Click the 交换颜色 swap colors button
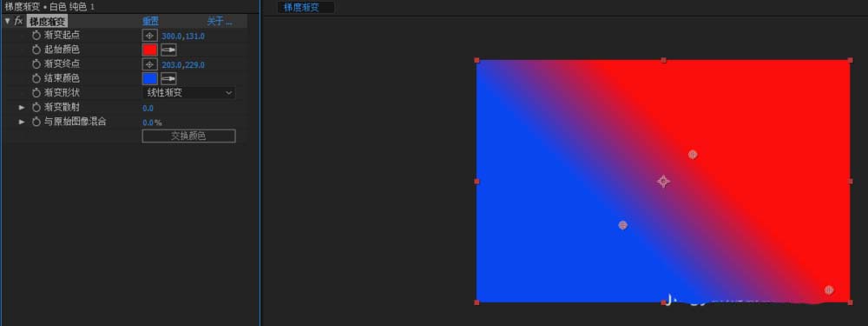868x326 pixels. (x=188, y=136)
